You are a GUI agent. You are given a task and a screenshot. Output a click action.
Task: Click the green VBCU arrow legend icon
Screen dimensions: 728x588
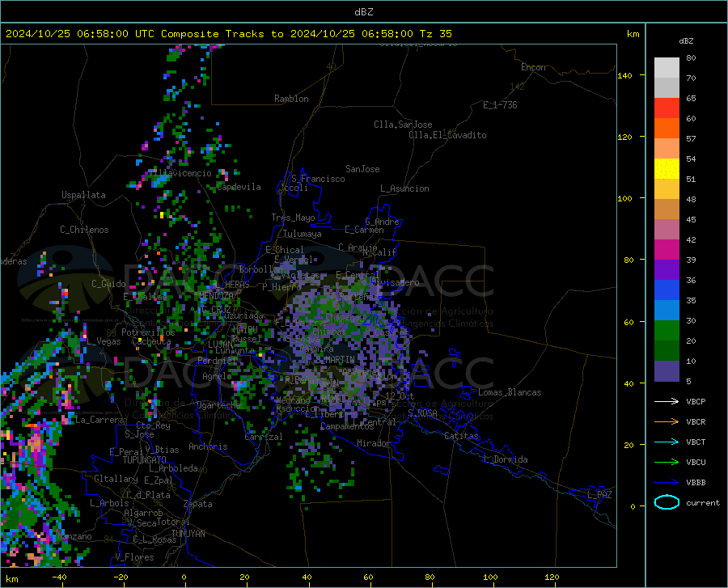pos(667,463)
